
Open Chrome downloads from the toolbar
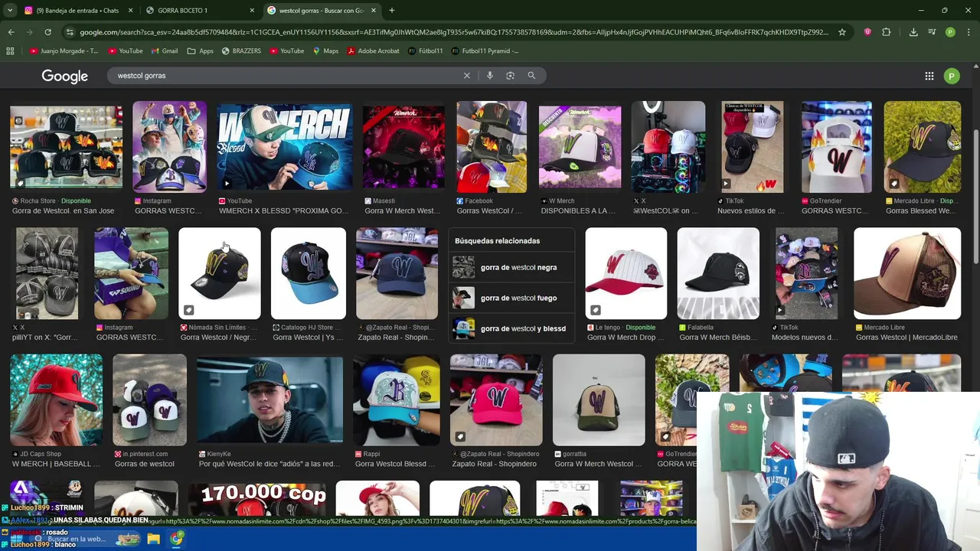pos(913,32)
